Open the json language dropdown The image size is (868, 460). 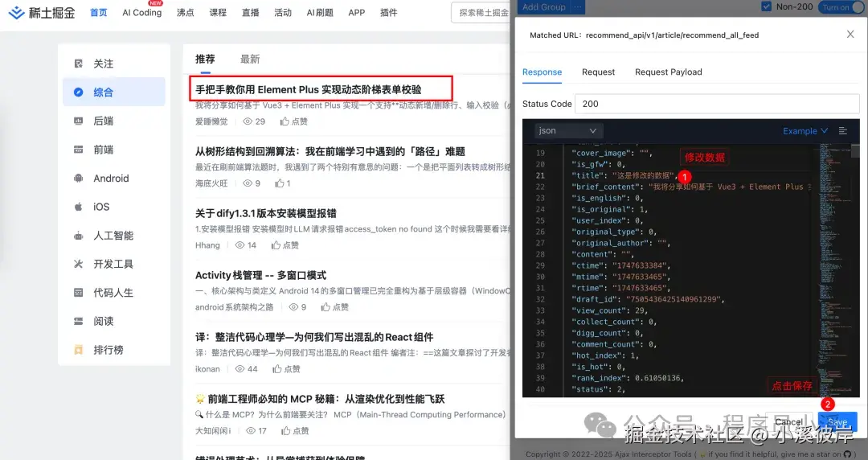[567, 131]
